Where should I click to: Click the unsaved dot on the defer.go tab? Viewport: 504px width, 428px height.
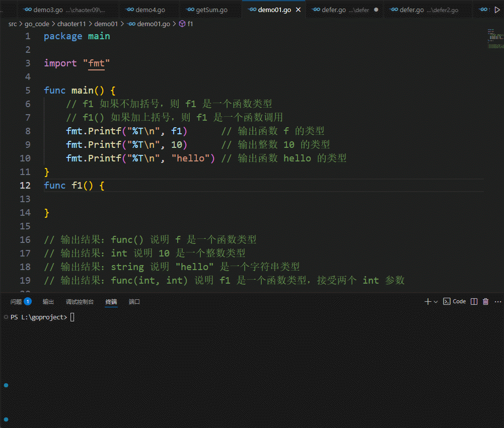376,10
